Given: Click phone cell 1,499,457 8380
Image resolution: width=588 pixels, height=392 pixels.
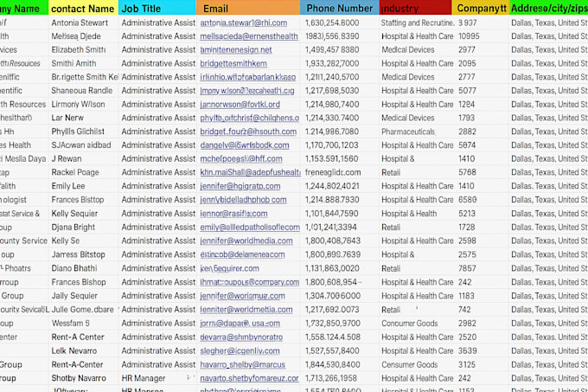Looking at the screenshot, I should pyautogui.click(x=331, y=50).
